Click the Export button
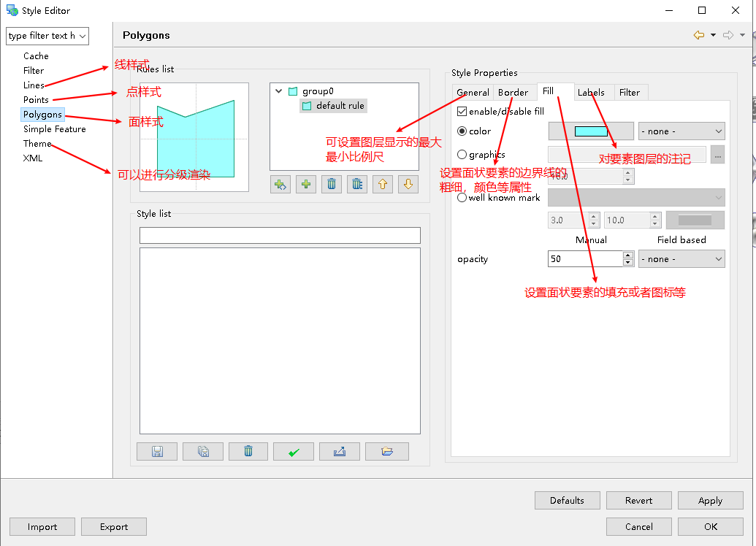This screenshot has height=546, width=756. [114, 527]
